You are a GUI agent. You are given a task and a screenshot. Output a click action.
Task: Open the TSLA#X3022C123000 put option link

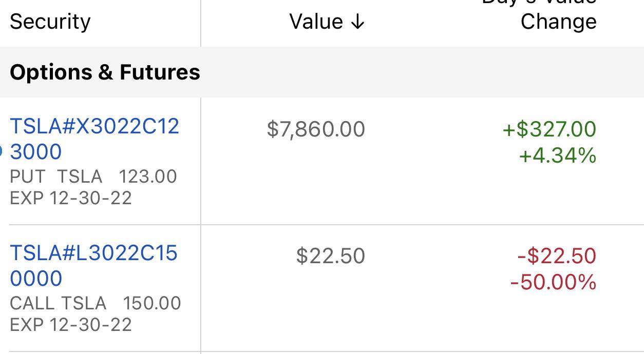[x=94, y=139]
